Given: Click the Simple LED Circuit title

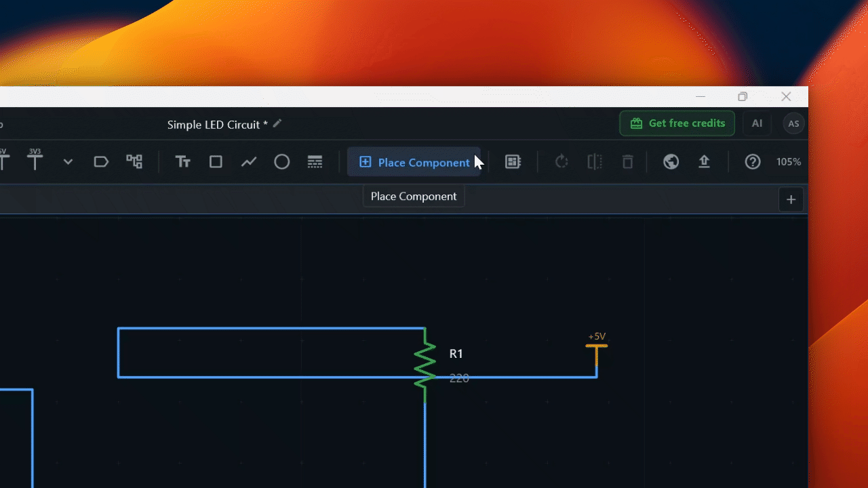Looking at the screenshot, I should click(218, 125).
